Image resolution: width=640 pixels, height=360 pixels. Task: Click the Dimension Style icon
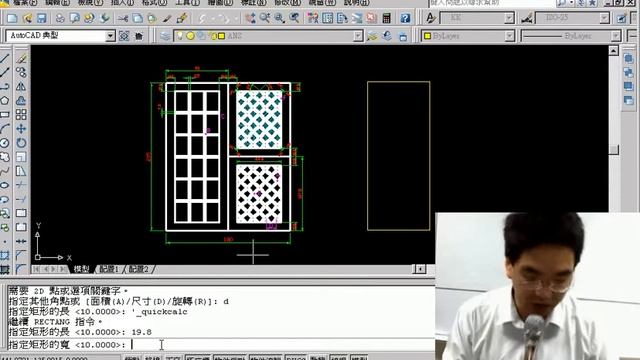click(x=527, y=18)
